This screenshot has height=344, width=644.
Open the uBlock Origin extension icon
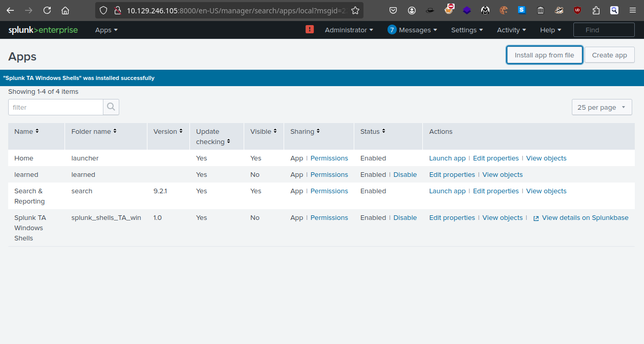(x=577, y=10)
